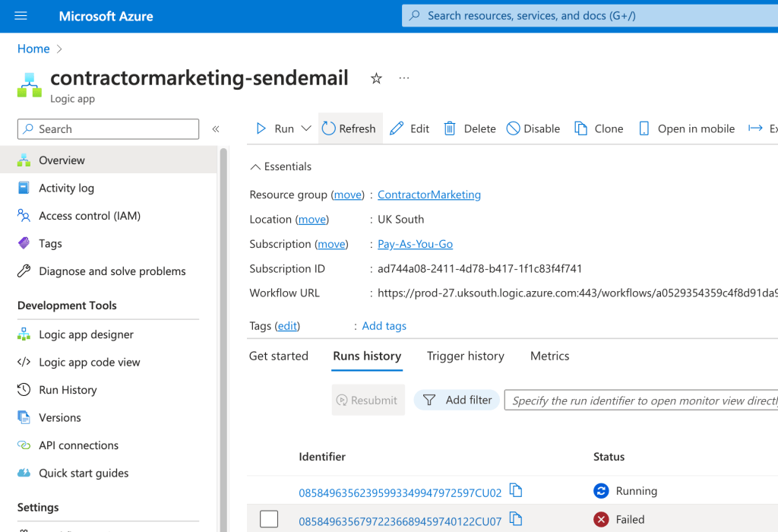Open the more options ellipsis beside the title
The image size is (778, 532).
click(x=404, y=78)
